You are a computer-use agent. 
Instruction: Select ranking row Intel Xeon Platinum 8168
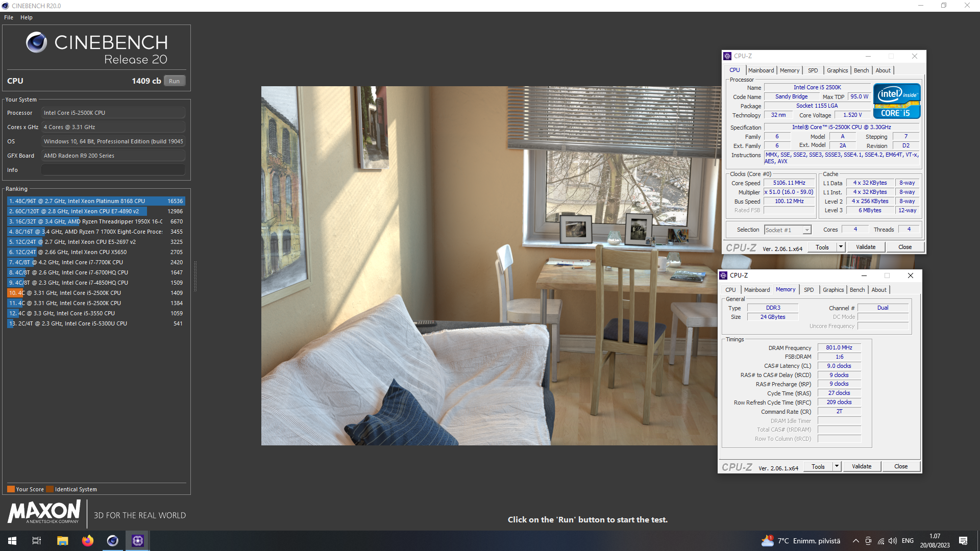coord(96,201)
